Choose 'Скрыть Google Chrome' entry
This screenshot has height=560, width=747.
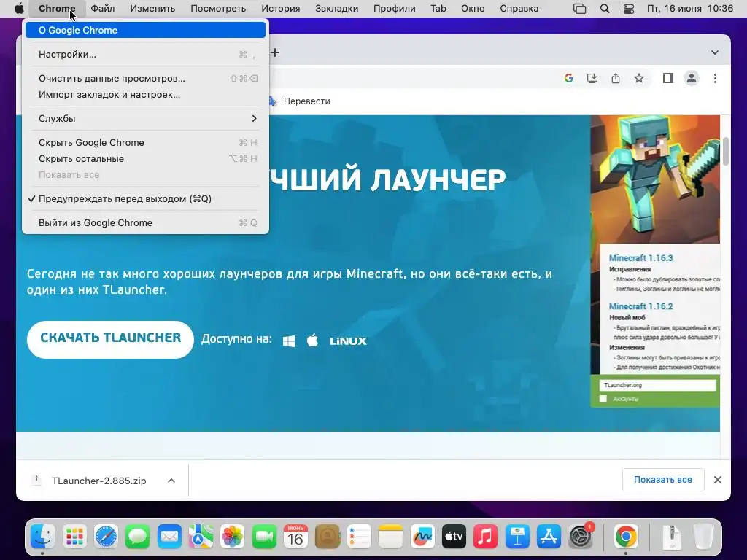145,143
